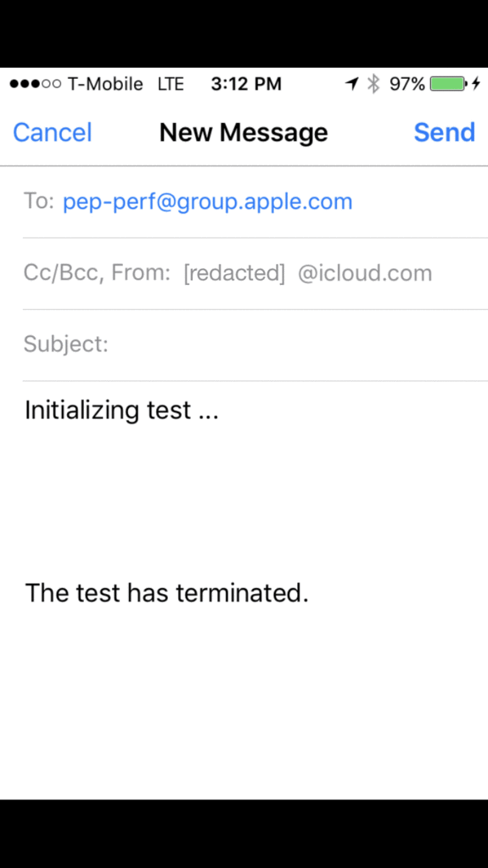
Task: Expand the Cc/Bcc, From field
Action: (255, 273)
